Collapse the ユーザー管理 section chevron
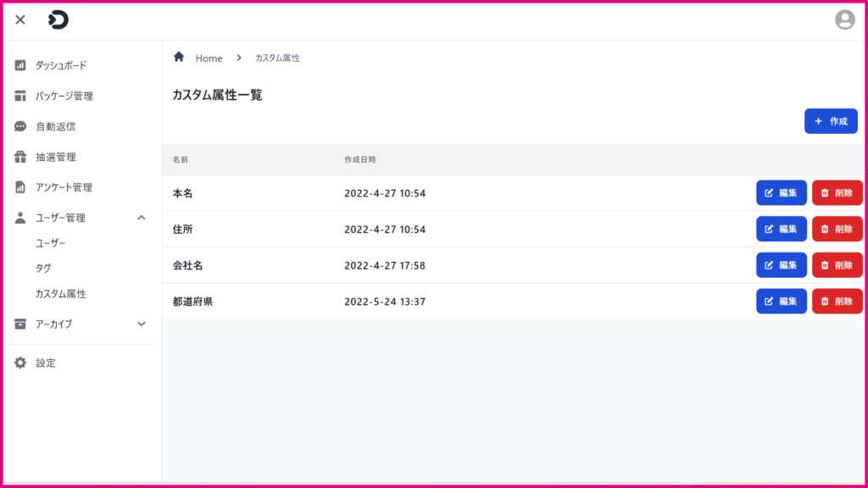Viewport: 868px width, 488px height. 142,218
